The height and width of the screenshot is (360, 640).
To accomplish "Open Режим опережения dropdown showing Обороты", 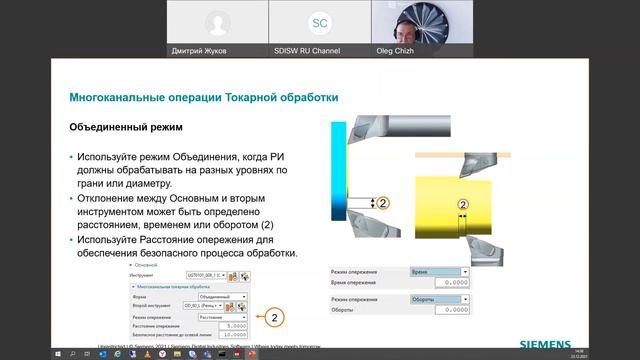I will coord(439,299).
